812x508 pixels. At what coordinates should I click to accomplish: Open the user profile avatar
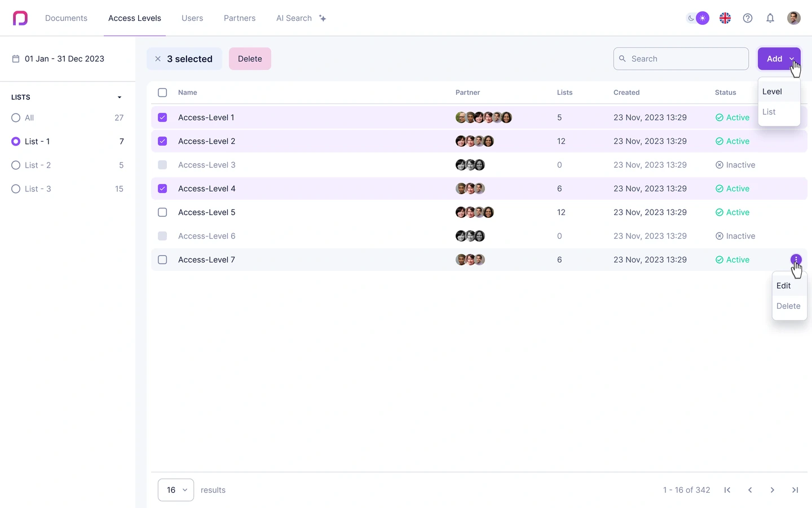(794, 18)
